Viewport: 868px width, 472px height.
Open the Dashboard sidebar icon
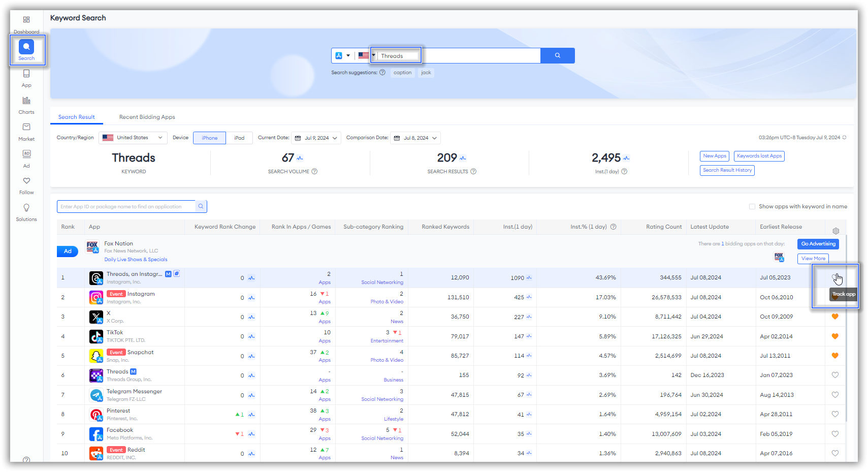click(x=26, y=20)
